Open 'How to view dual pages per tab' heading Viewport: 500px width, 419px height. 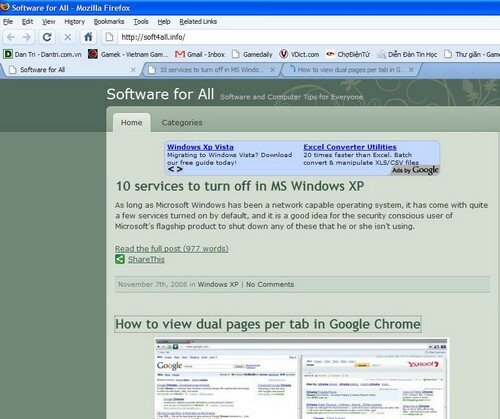pos(268,324)
